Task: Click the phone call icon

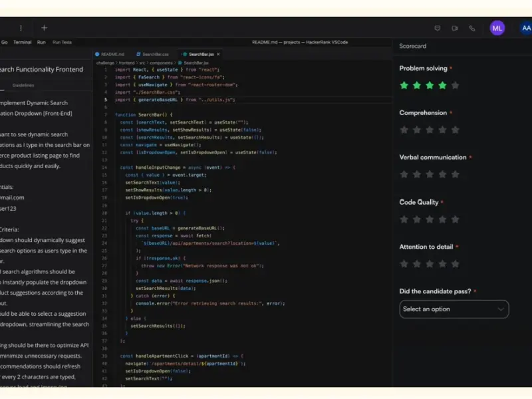Action: coord(472,28)
